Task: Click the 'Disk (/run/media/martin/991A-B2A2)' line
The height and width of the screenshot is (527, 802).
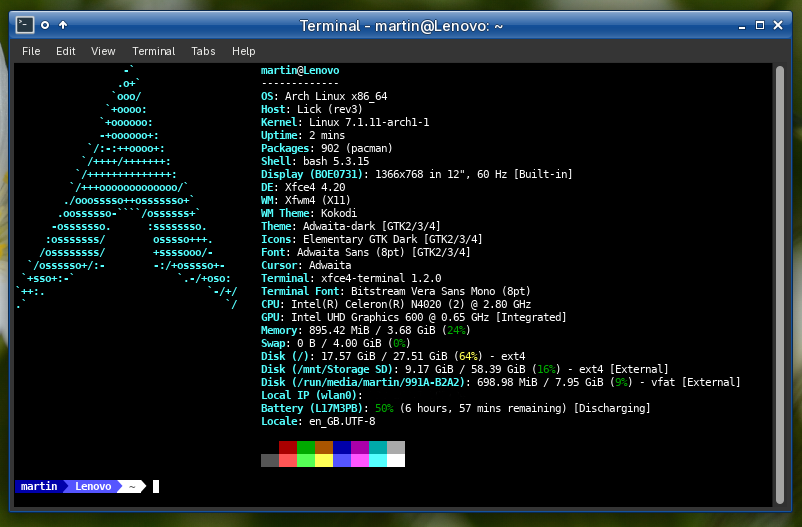Action: (x=501, y=382)
